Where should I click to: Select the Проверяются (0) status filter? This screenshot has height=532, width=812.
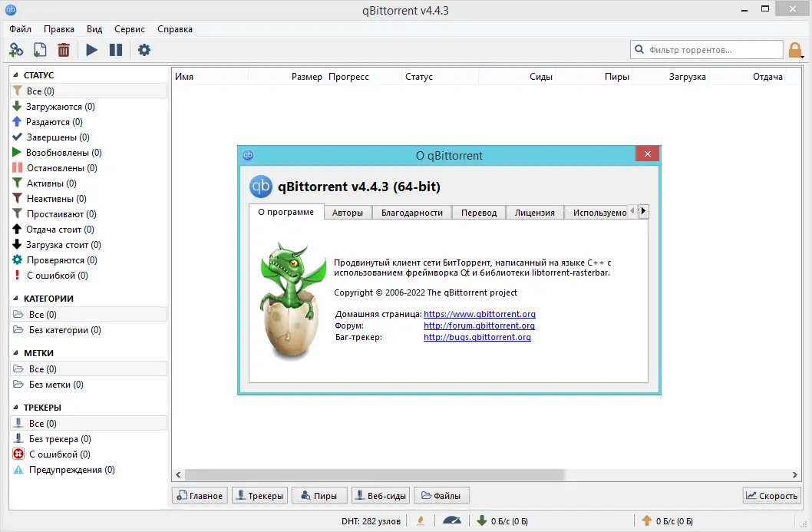click(88, 260)
